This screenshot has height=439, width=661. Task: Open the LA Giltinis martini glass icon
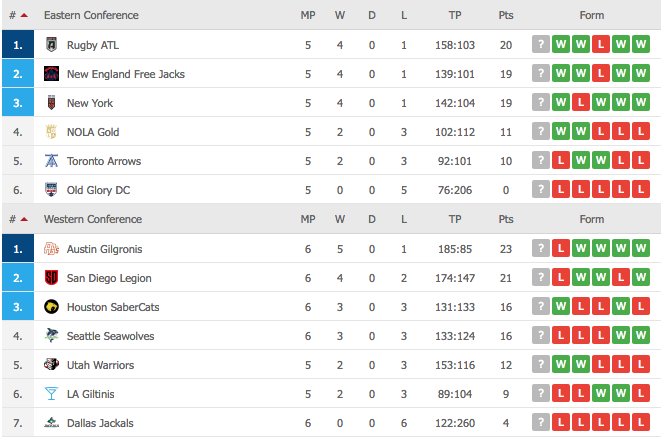[x=51, y=394]
